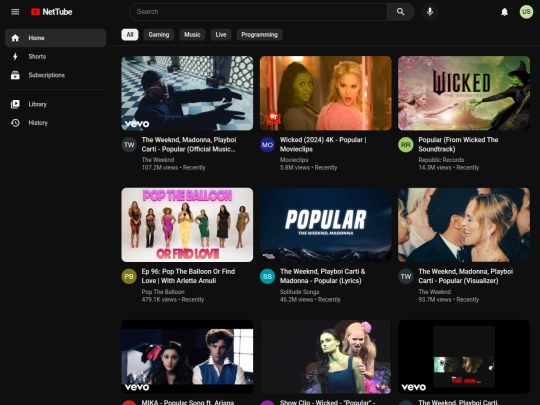Click the Home house icon in the sidebar

click(15, 38)
